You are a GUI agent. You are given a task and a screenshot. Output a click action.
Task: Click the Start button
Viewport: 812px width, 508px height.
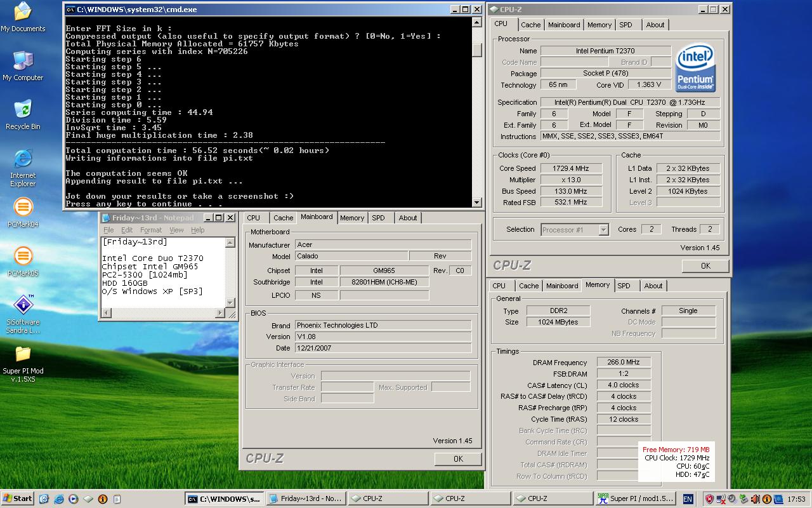18,498
